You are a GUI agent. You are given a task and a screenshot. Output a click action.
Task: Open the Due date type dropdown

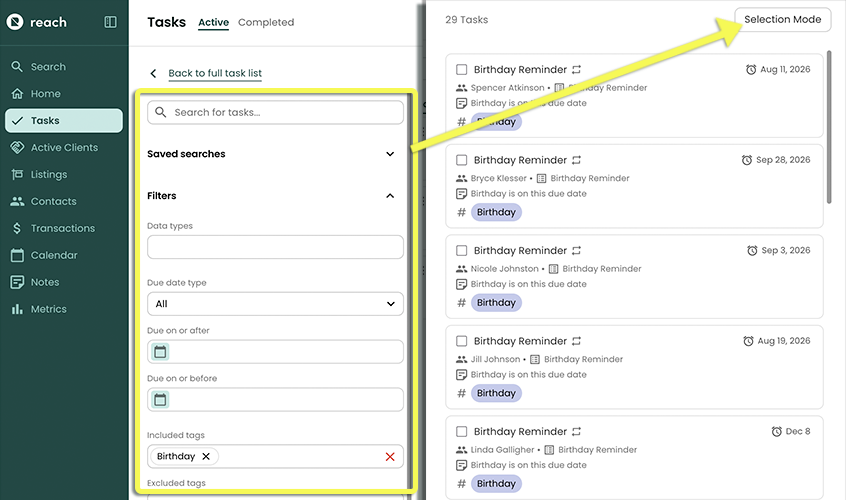(275, 304)
